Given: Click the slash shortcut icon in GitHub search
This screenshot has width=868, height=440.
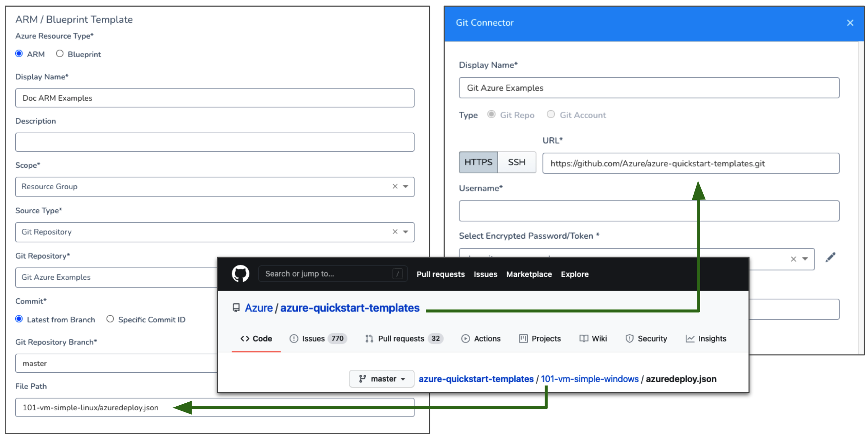Looking at the screenshot, I should click(398, 274).
